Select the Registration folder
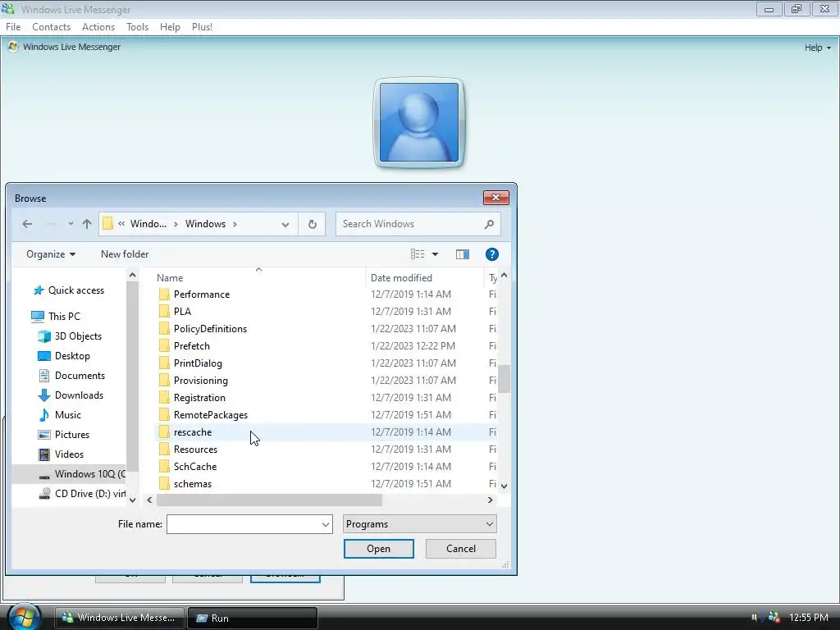 (199, 398)
